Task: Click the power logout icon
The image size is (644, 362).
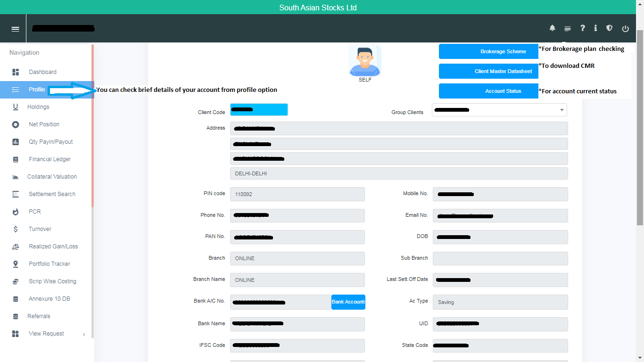Action: (625, 29)
